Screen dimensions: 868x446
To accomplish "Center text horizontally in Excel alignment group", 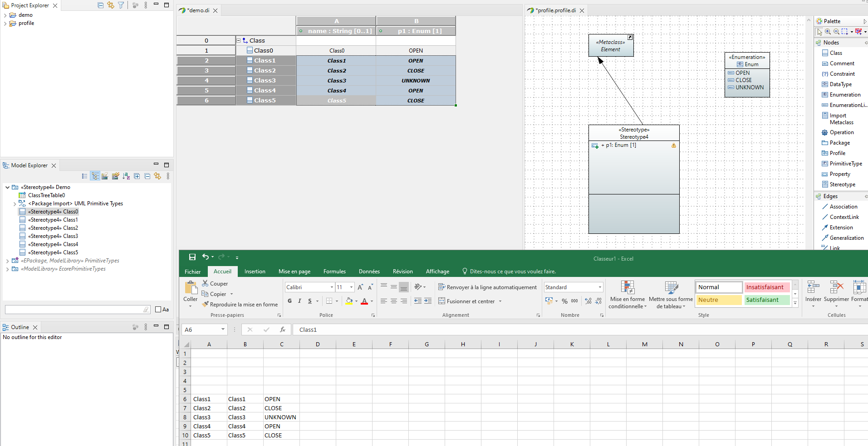I will pyautogui.click(x=393, y=301).
